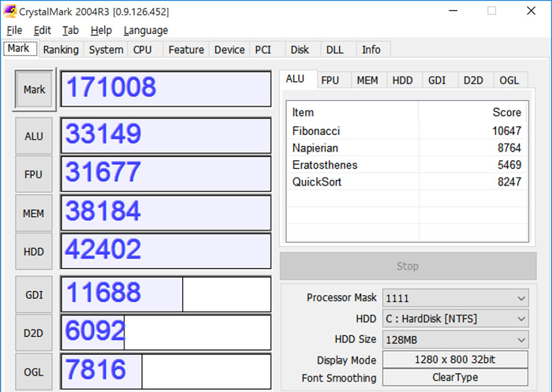Image resolution: width=552 pixels, height=392 pixels.
Task: Select the QuickSort row
Action: 407,181
